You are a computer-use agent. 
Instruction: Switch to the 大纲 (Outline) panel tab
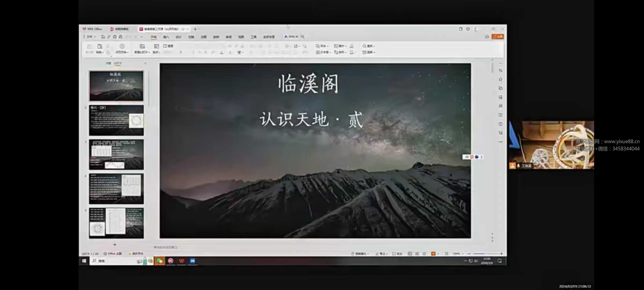tap(108, 63)
